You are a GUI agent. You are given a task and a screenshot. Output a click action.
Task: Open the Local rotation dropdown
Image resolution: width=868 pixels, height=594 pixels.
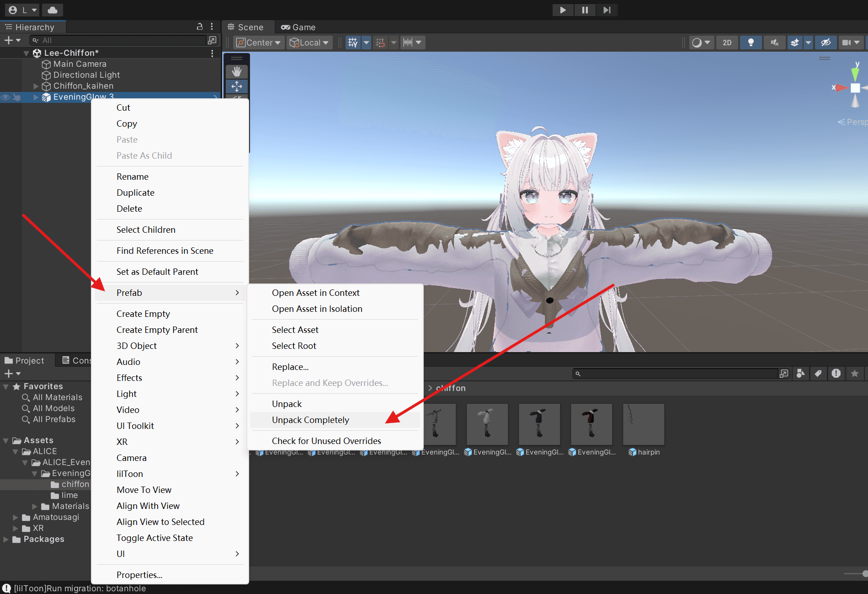pyautogui.click(x=309, y=43)
